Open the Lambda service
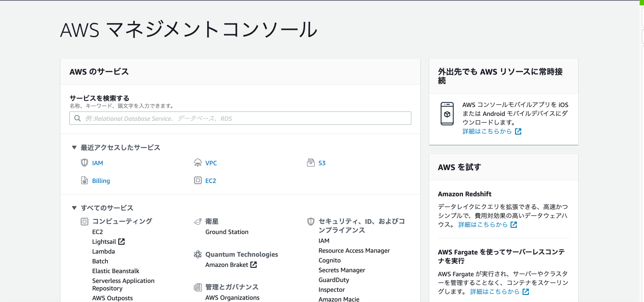The width and height of the screenshot is (644, 302). [x=104, y=251]
